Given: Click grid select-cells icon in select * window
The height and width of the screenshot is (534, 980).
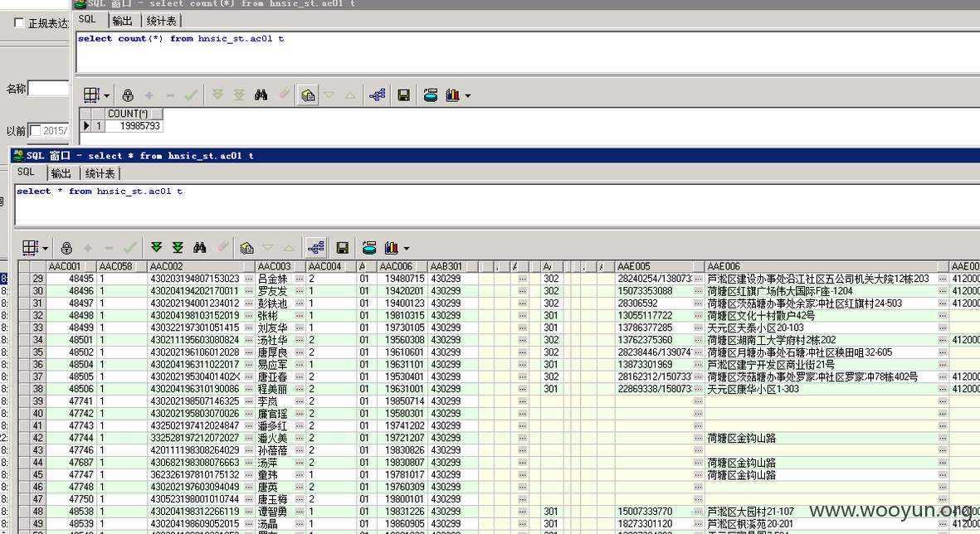Looking at the screenshot, I should pyautogui.click(x=30, y=247).
